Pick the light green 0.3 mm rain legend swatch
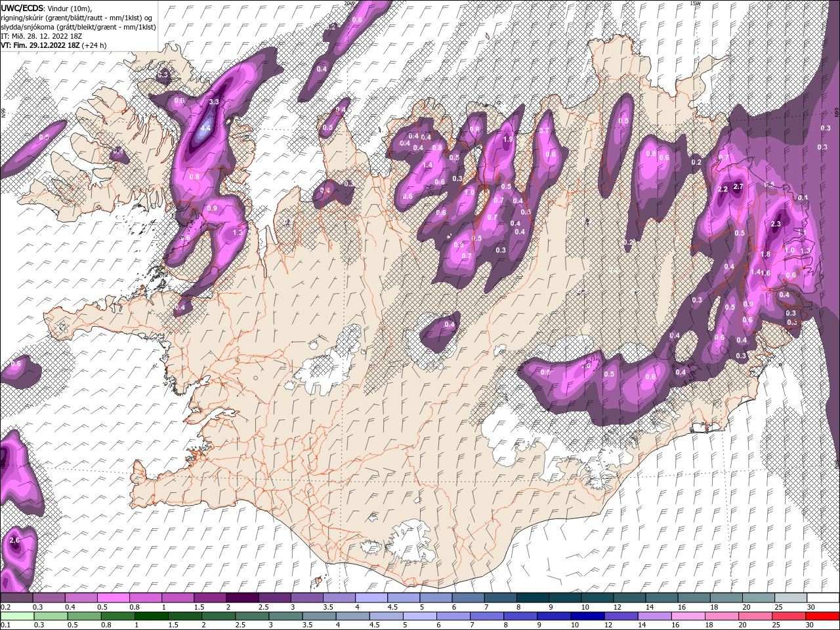This screenshot has width=840, height=630. point(51,616)
